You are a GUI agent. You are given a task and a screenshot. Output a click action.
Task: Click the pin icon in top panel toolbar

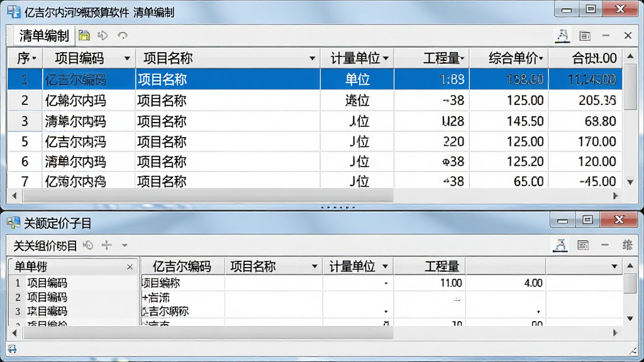(563, 36)
